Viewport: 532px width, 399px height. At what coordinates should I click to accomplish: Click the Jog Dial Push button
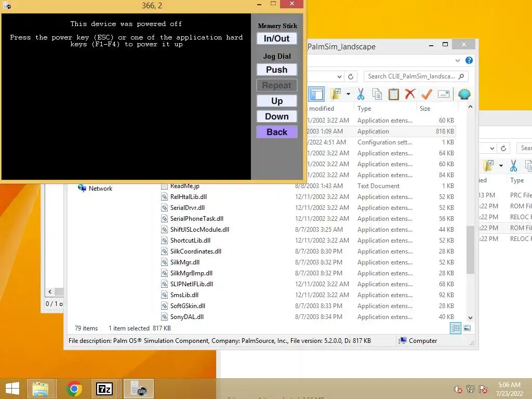277,70
